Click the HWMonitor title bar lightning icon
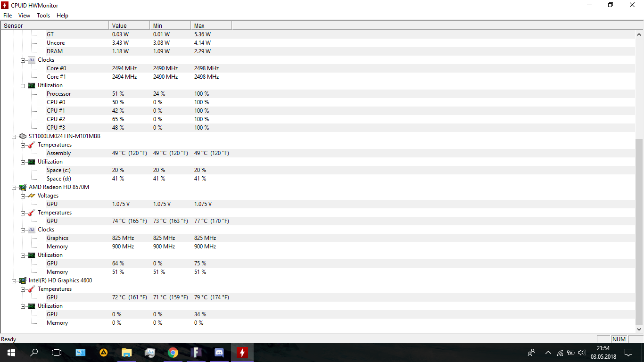The height and width of the screenshot is (362, 644). [5, 5]
